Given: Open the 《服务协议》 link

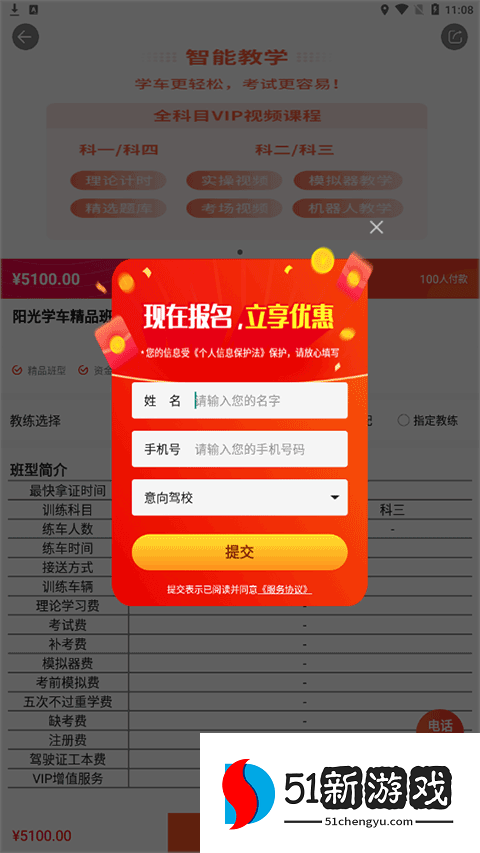Looking at the screenshot, I should (286, 590).
